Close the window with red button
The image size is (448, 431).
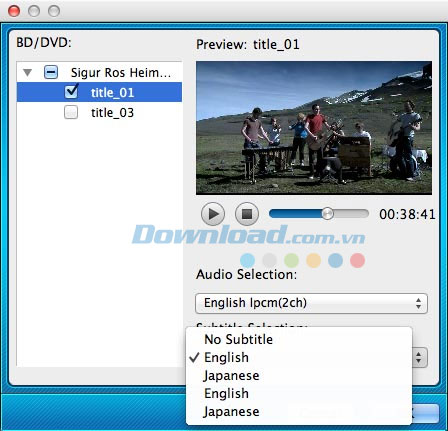tap(14, 11)
